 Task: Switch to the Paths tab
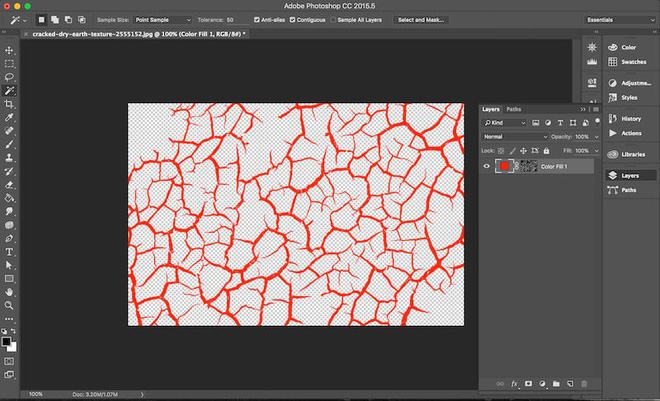(514, 109)
